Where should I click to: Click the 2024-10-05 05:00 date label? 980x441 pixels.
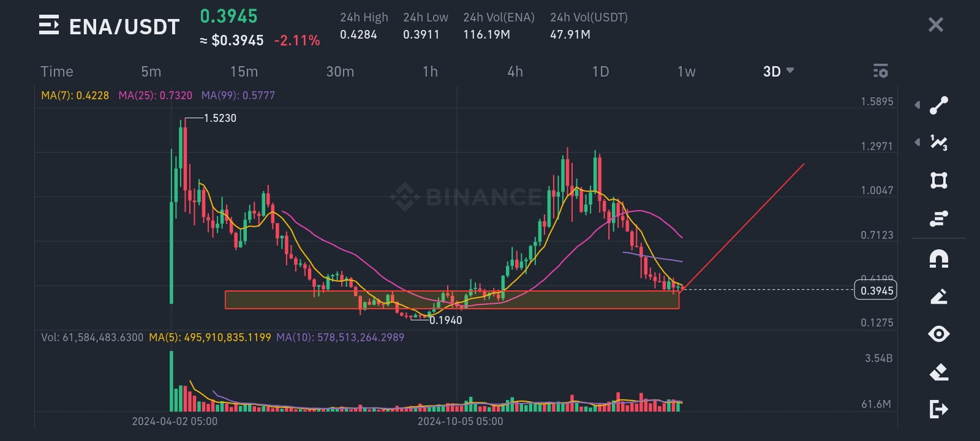(x=461, y=421)
